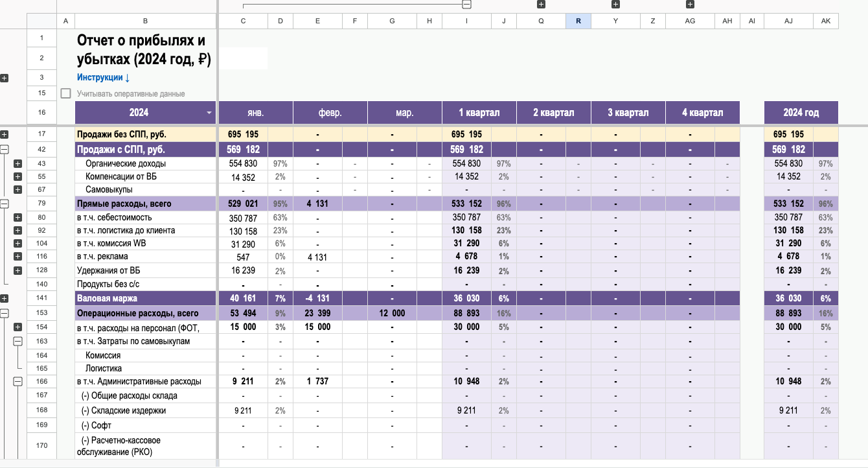868x468 pixels.
Task: Select column R header
Action: pos(578,21)
